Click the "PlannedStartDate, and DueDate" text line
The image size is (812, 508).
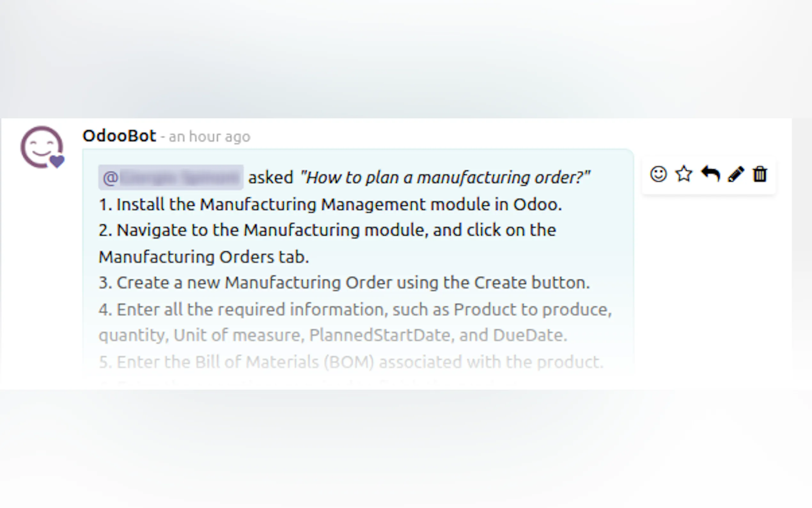click(438, 335)
